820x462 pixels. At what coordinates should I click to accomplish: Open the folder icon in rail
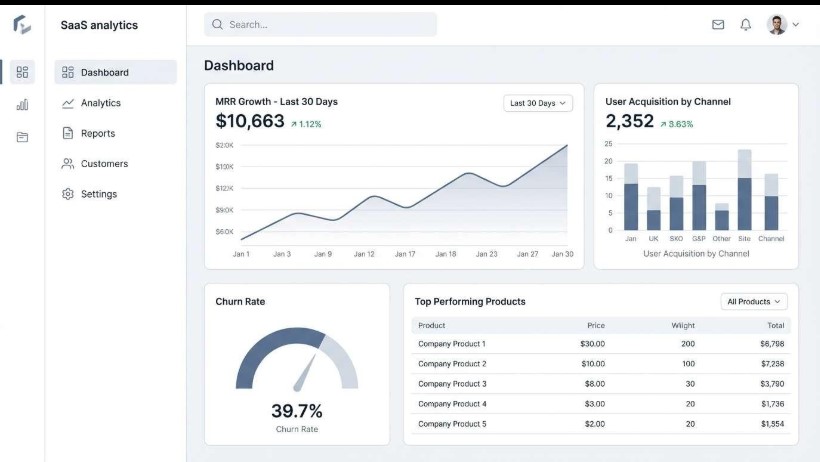pos(22,137)
